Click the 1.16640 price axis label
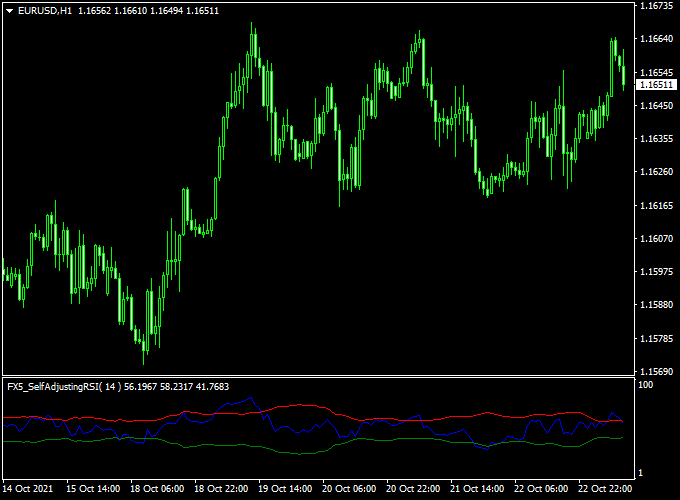 pyautogui.click(x=657, y=39)
